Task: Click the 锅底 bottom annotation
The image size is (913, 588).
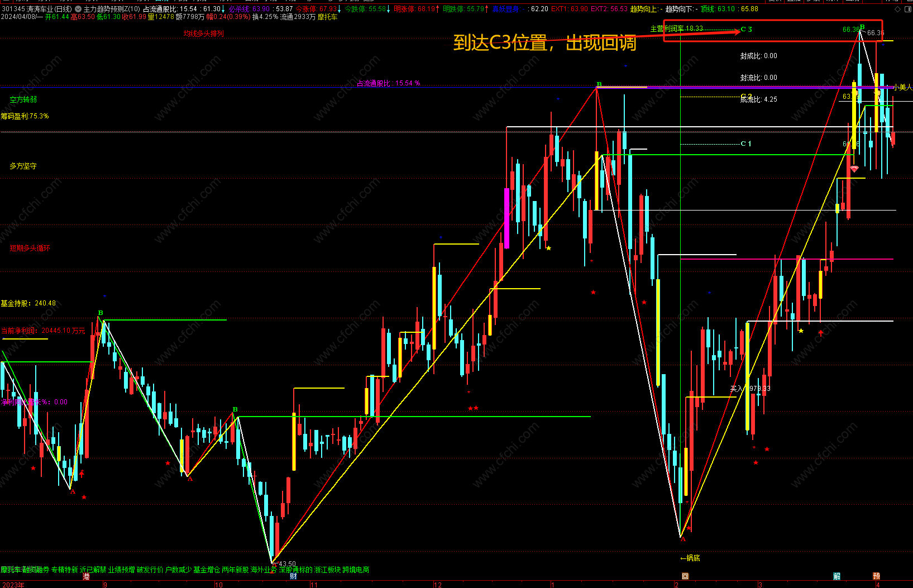Action: pos(690,558)
